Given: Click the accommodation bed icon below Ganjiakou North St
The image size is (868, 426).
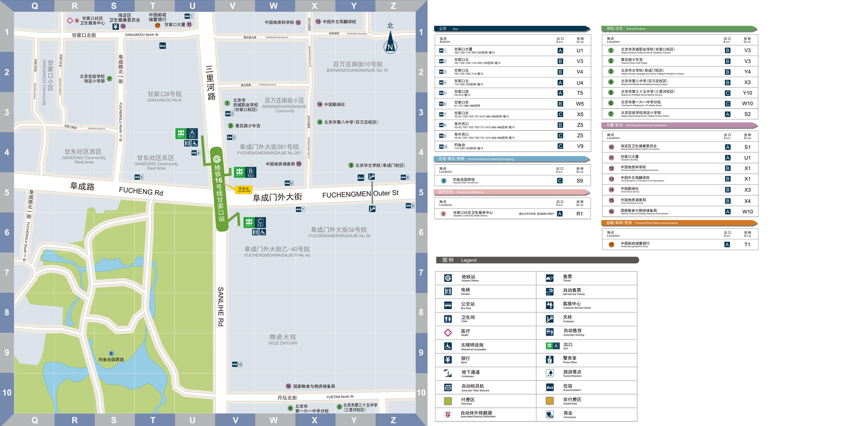Looking at the screenshot, I should pos(163,46).
